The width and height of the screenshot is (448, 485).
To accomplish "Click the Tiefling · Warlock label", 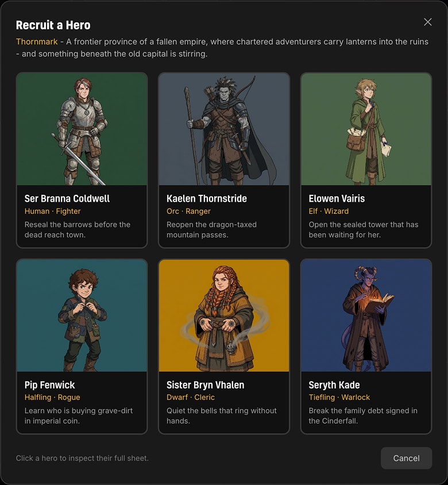I will (339, 398).
